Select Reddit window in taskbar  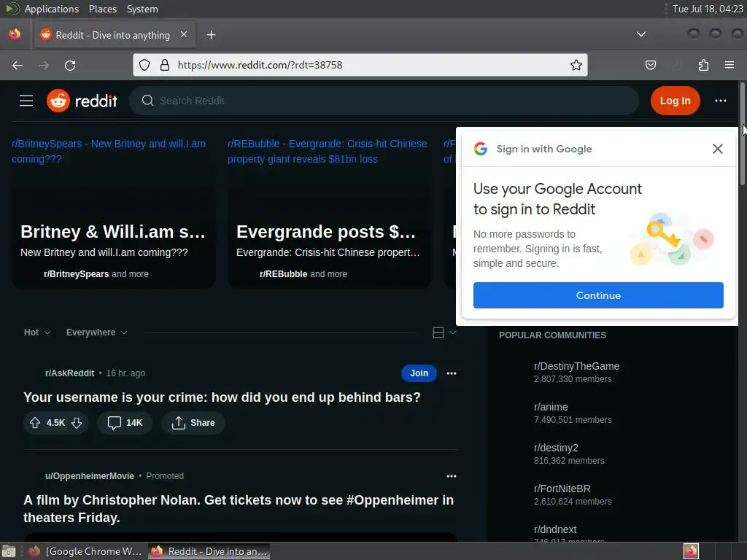coord(209,551)
